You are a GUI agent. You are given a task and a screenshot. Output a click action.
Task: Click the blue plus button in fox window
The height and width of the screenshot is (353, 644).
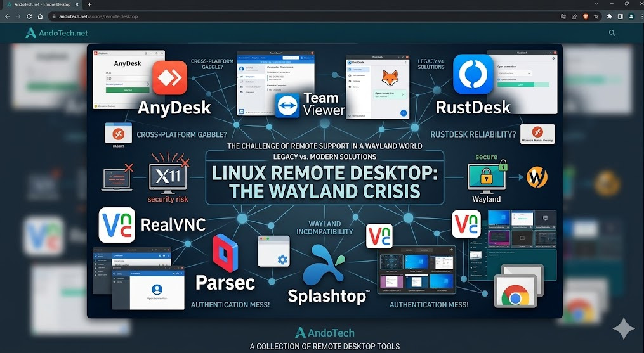click(404, 113)
